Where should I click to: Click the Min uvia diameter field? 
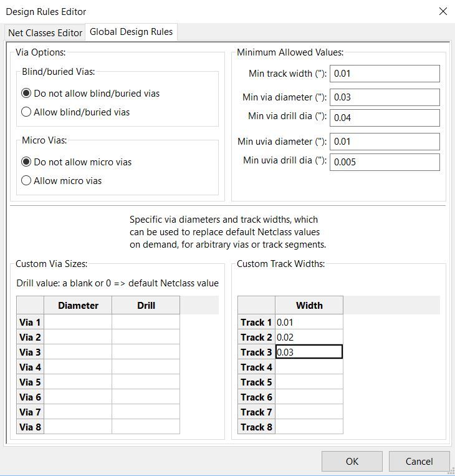click(385, 142)
